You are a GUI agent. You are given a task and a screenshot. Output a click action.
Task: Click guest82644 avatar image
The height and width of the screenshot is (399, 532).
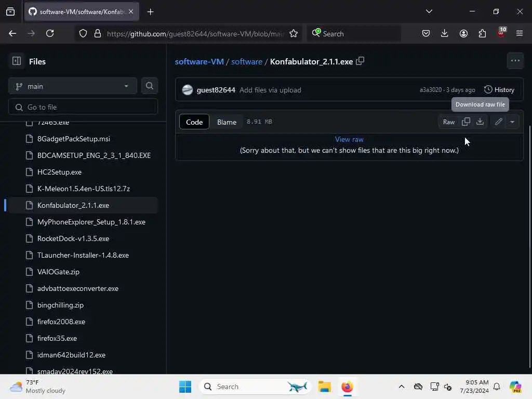tap(187, 90)
